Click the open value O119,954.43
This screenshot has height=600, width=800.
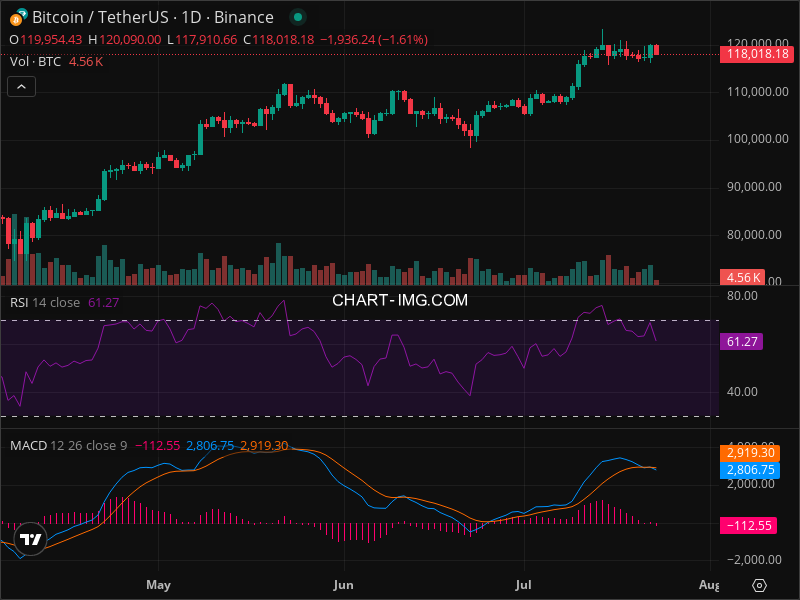click(x=46, y=40)
